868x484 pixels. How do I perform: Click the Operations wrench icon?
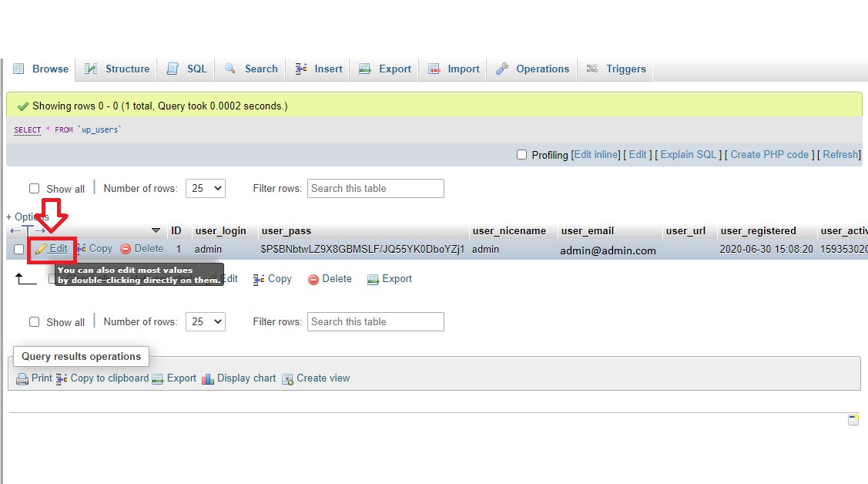point(502,69)
